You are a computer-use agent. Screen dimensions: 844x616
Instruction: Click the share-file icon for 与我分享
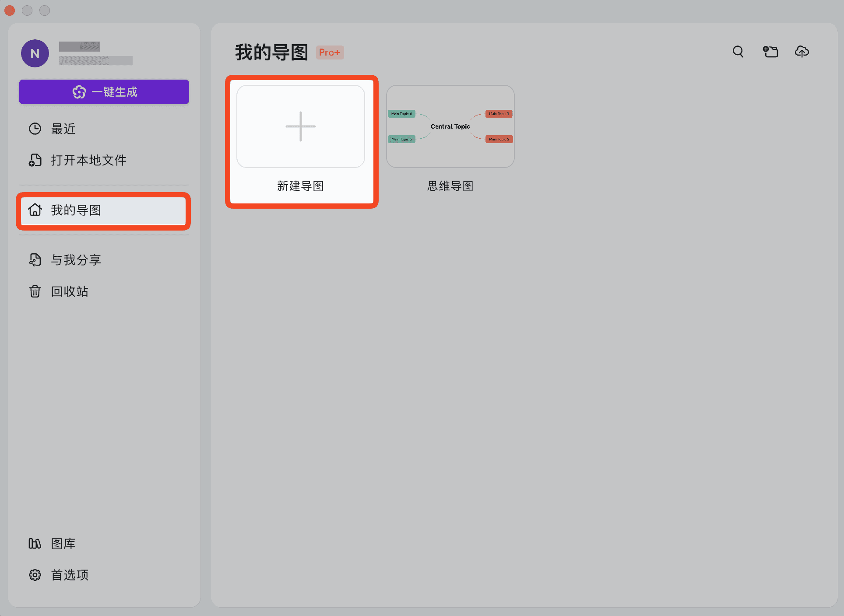[x=35, y=260]
